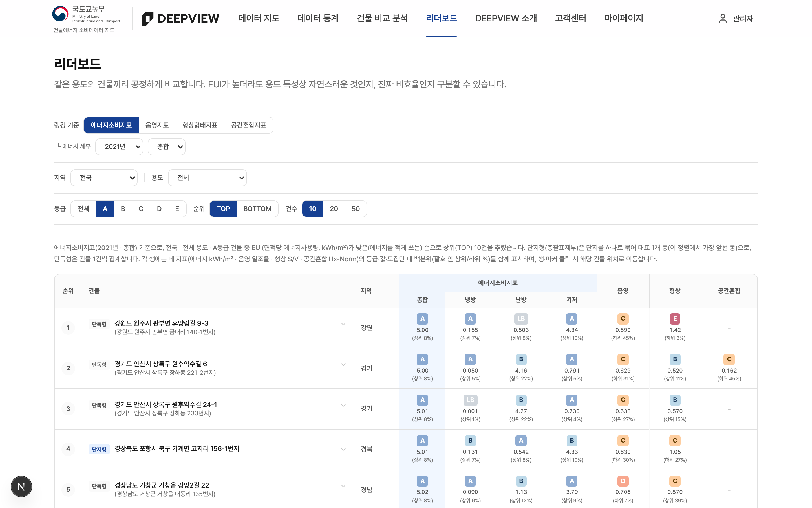Open the 용도 전체 dropdown
Image resolution: width=812 pixels, height=508 pixels.
[x=207, y=178]
